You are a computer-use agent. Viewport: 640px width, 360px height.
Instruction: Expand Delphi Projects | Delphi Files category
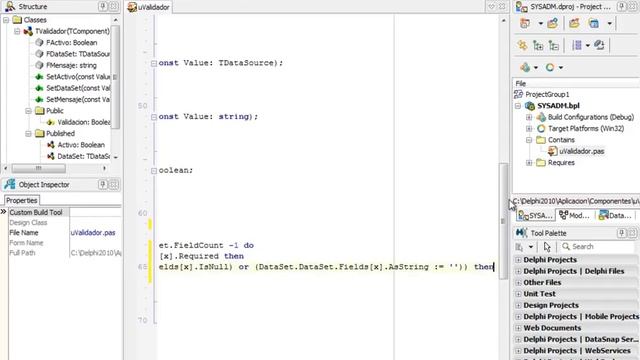518,271
